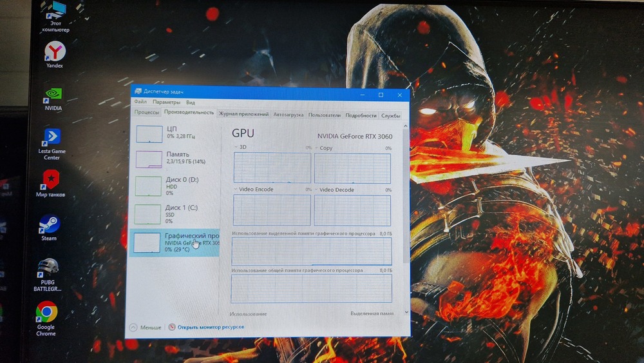The width and height of the screenshot is (644, 363).
Task: Open the Файл menu
Action: coord(140,101)
